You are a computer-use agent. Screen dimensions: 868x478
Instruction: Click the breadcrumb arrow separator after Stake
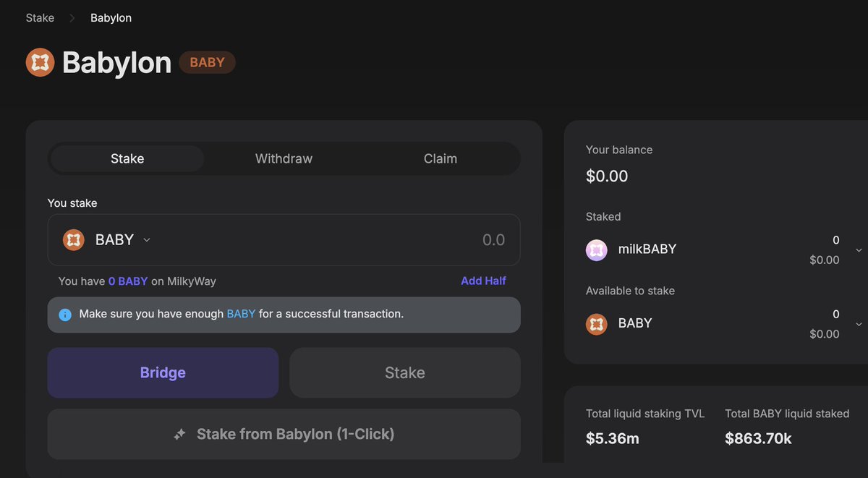(x=72, y=18)
